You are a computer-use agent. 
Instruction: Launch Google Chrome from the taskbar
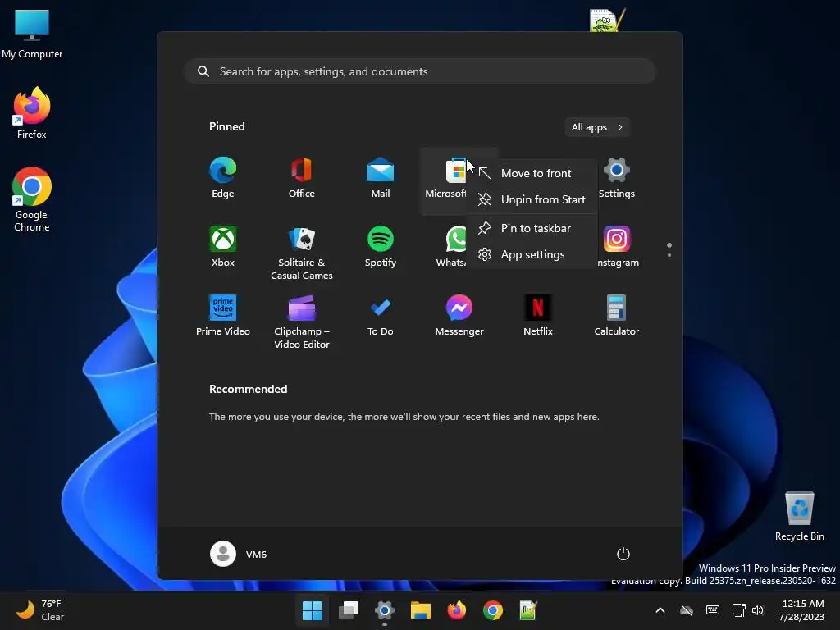click(493, 610)
